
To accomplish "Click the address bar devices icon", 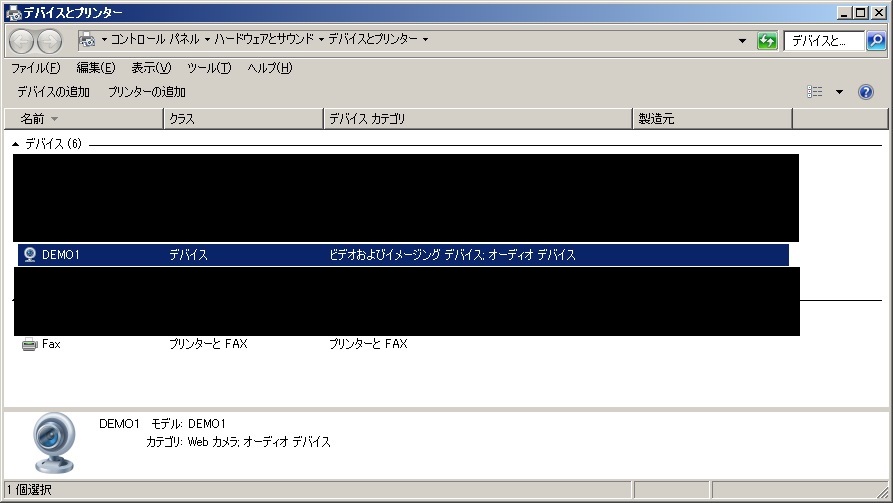I will click(x=87, y=39).
